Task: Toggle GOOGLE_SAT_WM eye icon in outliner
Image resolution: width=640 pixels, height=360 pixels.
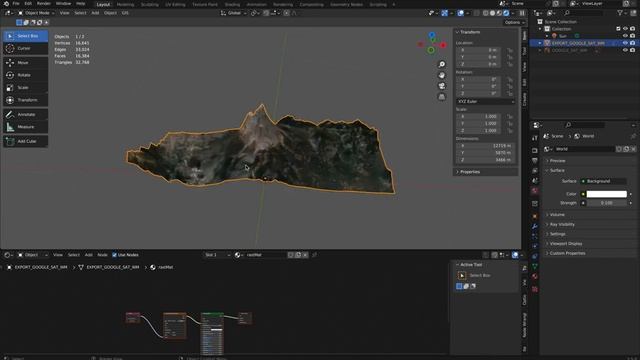Action: (x=625, y=50)
